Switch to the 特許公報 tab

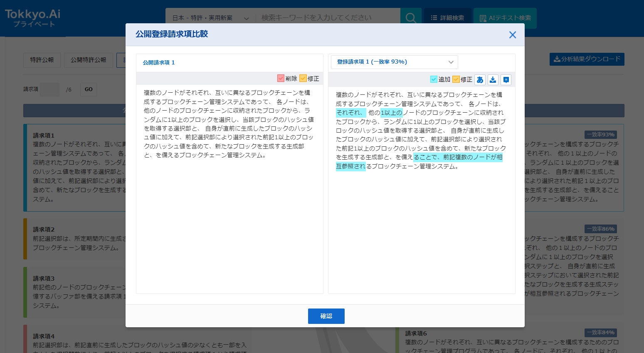42,60
